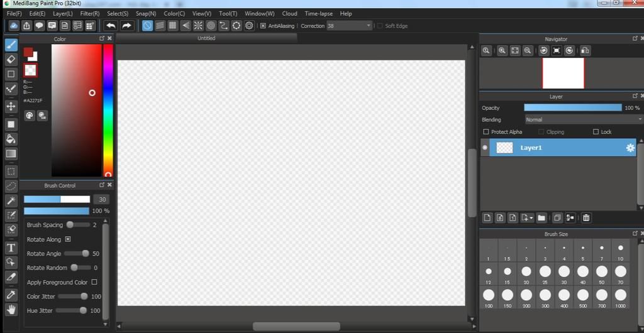Choose brush size 12 preset

point(488,274)
